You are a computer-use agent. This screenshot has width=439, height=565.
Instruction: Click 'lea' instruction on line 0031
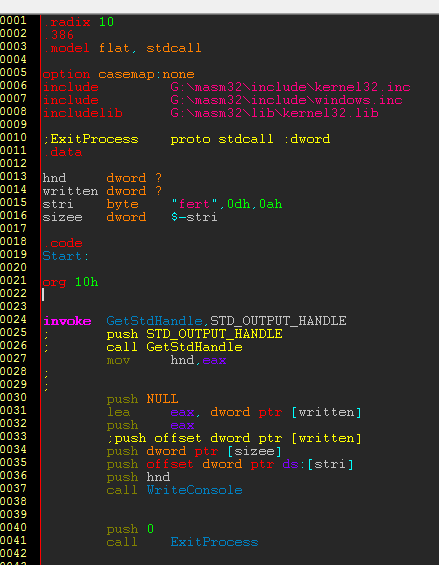click(118, 412)
